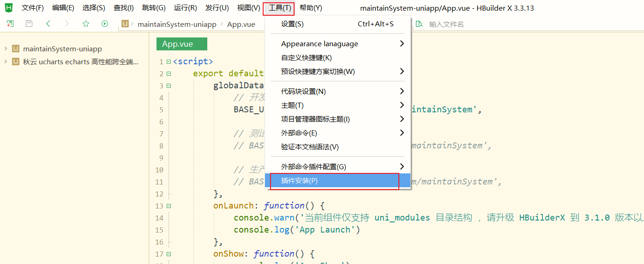Click maintainSystem-uniapp in breadcrumb path
Image resolution: width=644 pixels, height=264 pixels.
pyautogui.click(x=177, y=25)
